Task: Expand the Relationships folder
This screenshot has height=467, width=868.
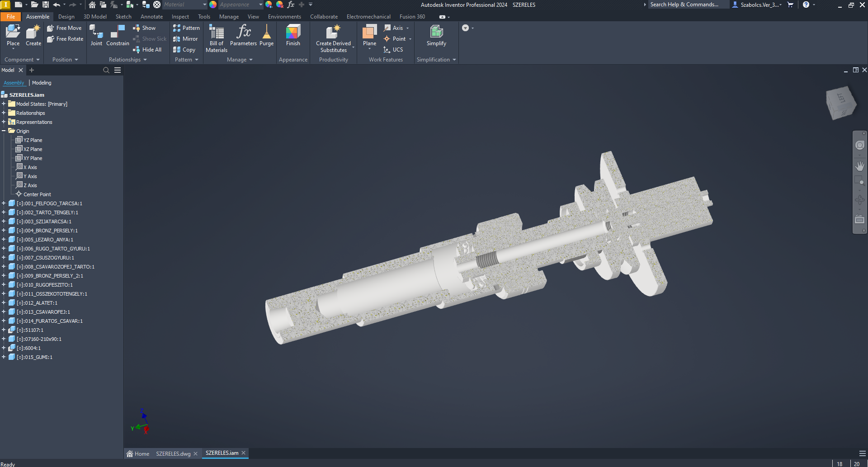Action: [4, 113]
